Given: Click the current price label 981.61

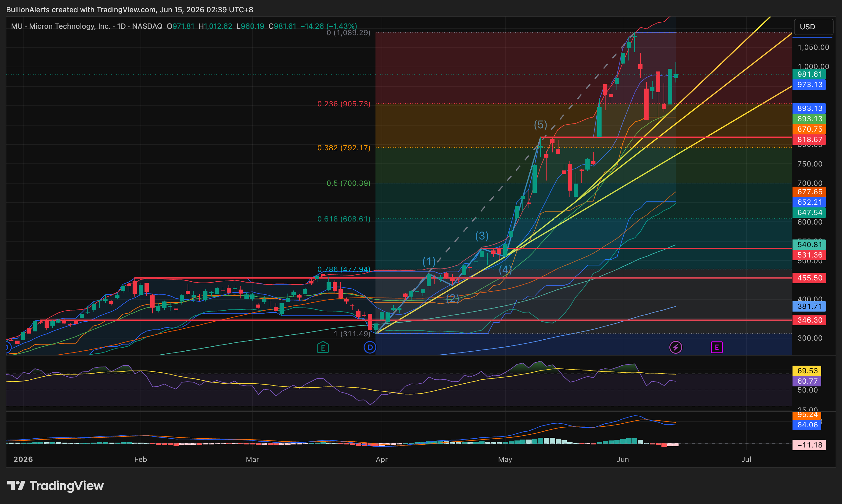Looking at the screenshot, I should [x=809, y=74].
